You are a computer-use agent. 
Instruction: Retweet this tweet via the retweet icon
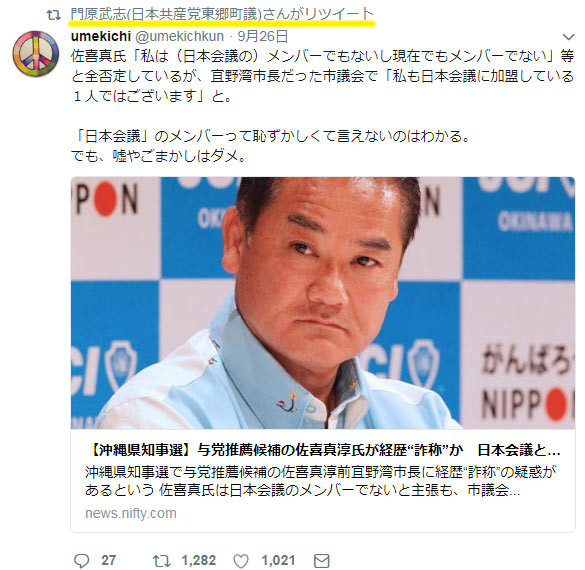(162, 561)
